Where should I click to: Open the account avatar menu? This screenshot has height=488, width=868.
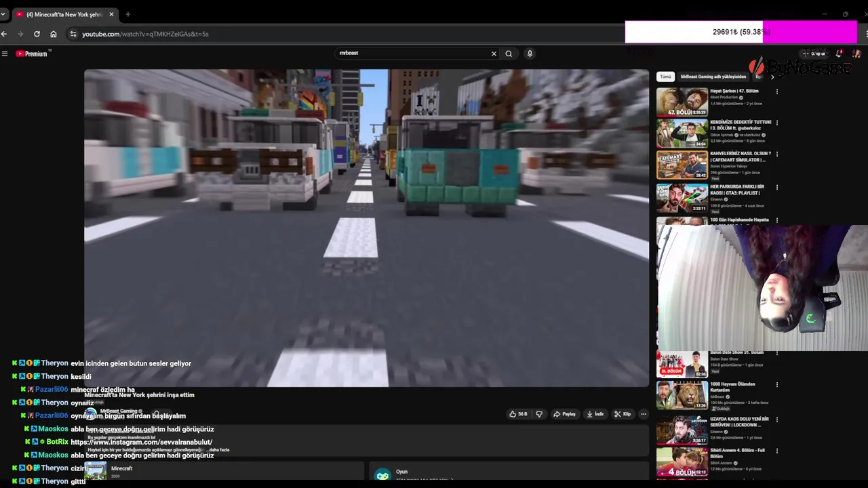coord(856,54)
